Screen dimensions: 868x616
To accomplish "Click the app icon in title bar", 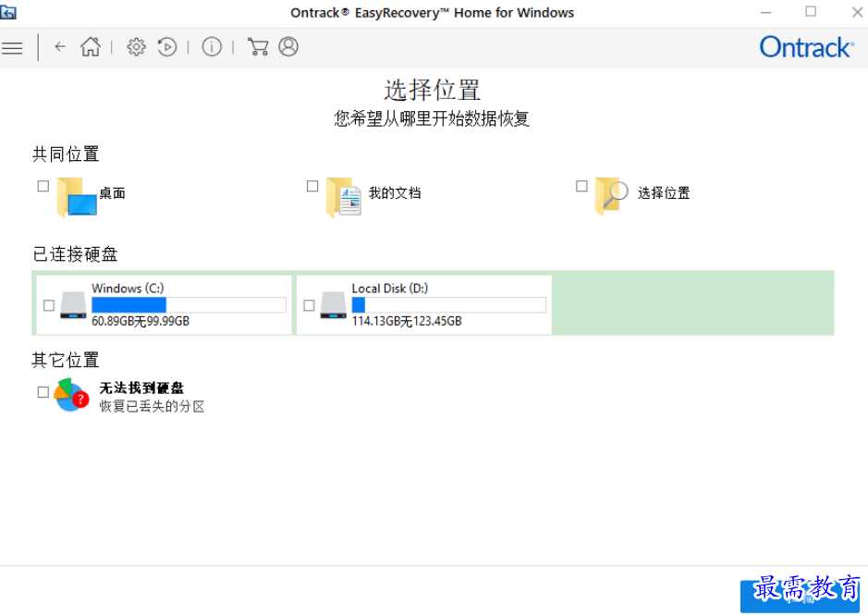I will pyautogui.click(x=7, y=12).
